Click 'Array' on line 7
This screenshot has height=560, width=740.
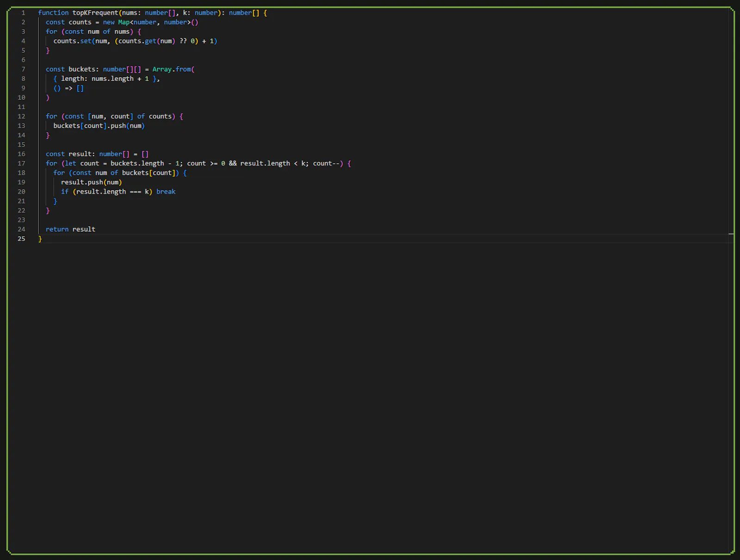(162, 69)
